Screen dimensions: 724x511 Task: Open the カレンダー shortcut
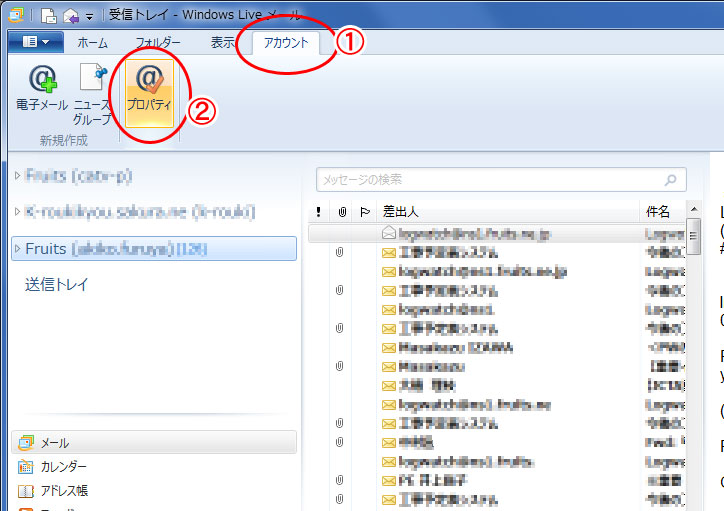(63, 467)
